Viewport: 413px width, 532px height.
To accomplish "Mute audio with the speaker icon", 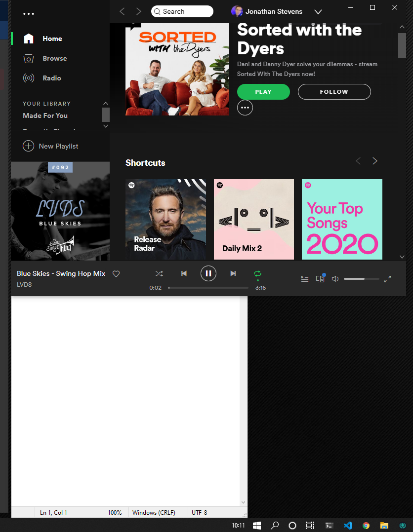I will [335, 279].
